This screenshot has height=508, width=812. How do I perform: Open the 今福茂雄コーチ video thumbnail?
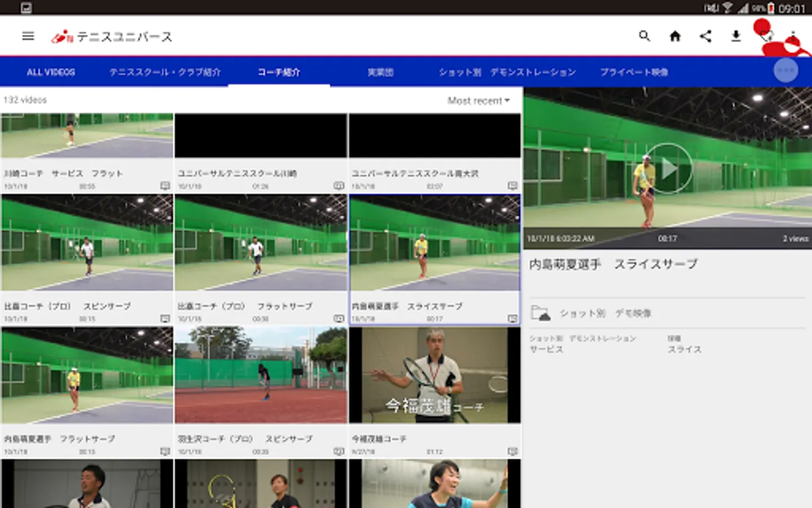[x=435, y=375]
